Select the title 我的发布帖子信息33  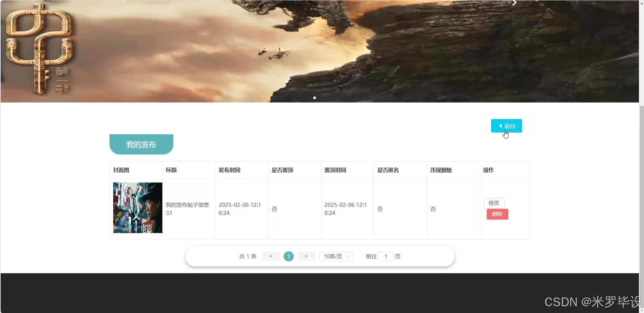pyautogui.click(x=187, y=209)
